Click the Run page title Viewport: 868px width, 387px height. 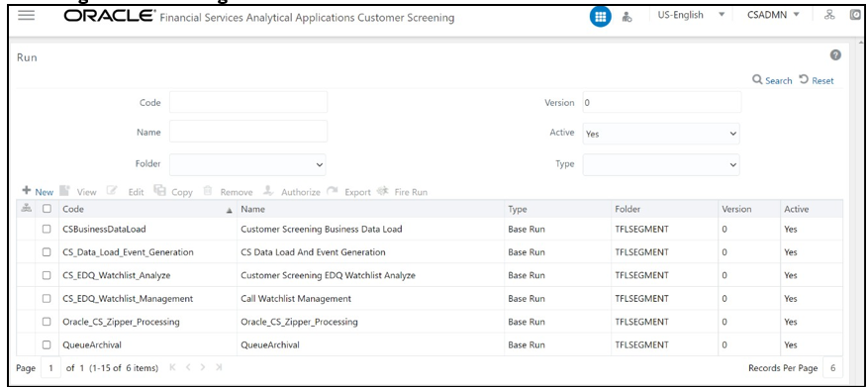click(27, 57)
